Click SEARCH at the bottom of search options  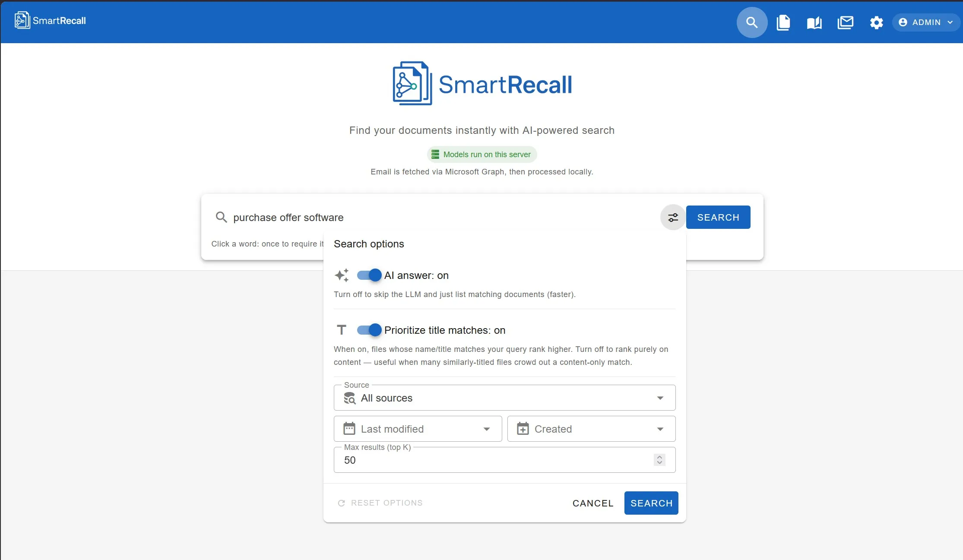click(651, 503)
